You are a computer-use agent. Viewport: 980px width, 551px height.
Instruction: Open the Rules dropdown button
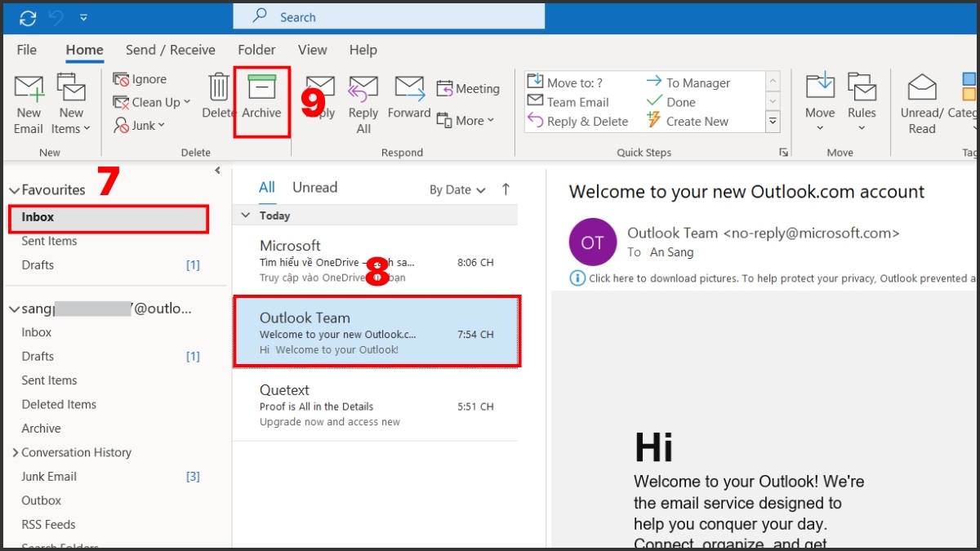[862, 104]
